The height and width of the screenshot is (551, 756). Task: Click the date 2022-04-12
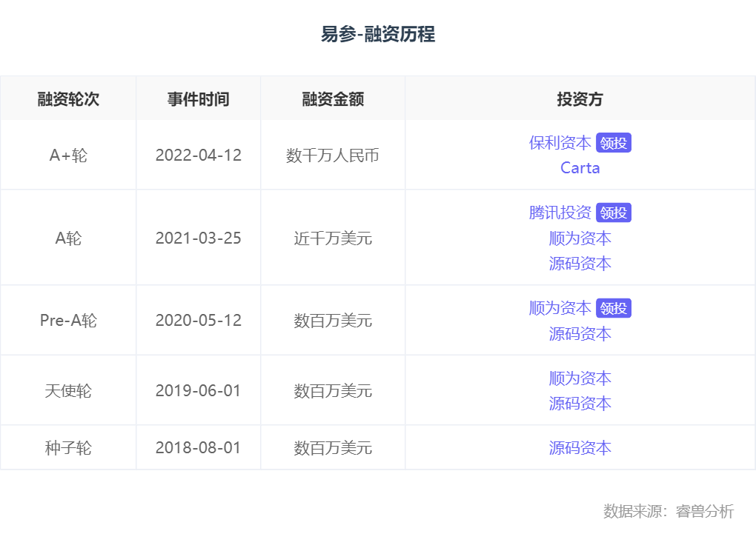[x=198, y=155]
